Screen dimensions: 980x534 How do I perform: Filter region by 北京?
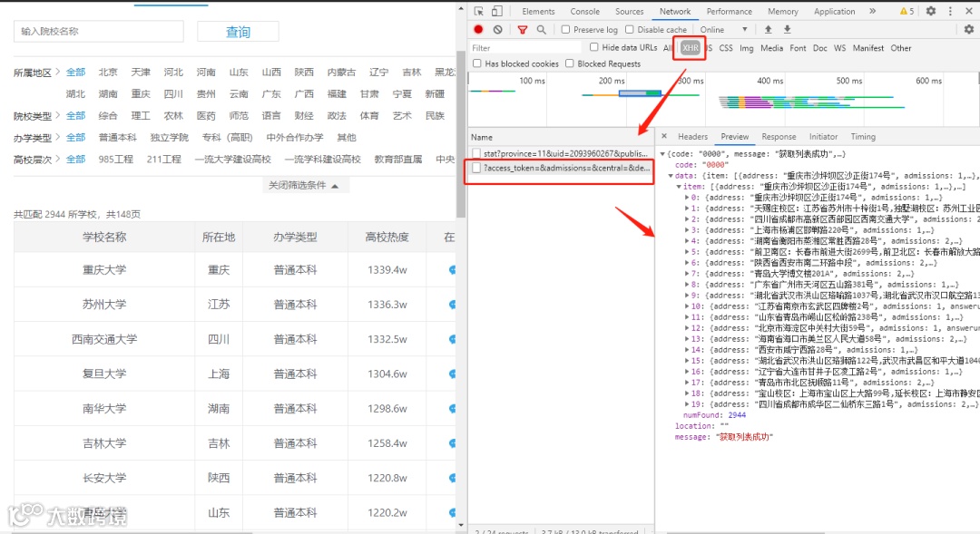click(x=108, y=72)
